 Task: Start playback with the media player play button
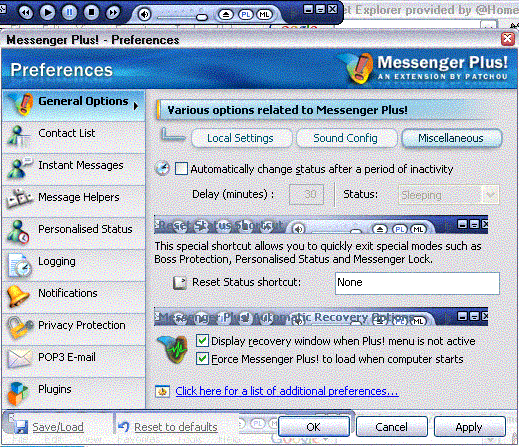(x=48, y=13)
